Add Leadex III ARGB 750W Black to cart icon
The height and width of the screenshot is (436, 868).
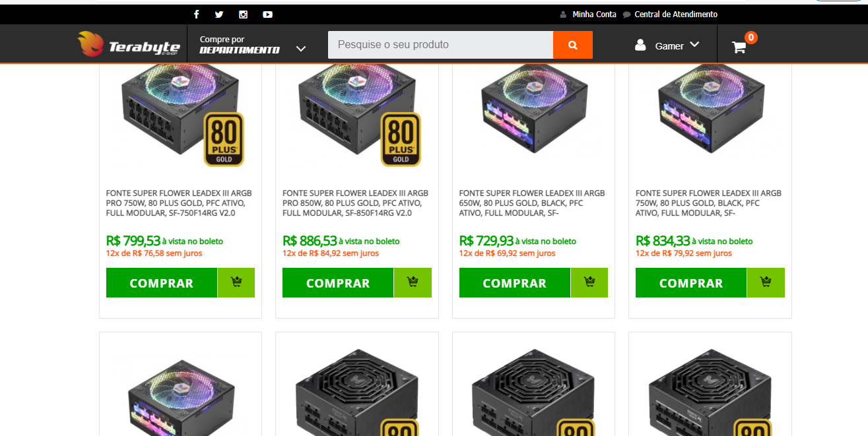[766, 282]
